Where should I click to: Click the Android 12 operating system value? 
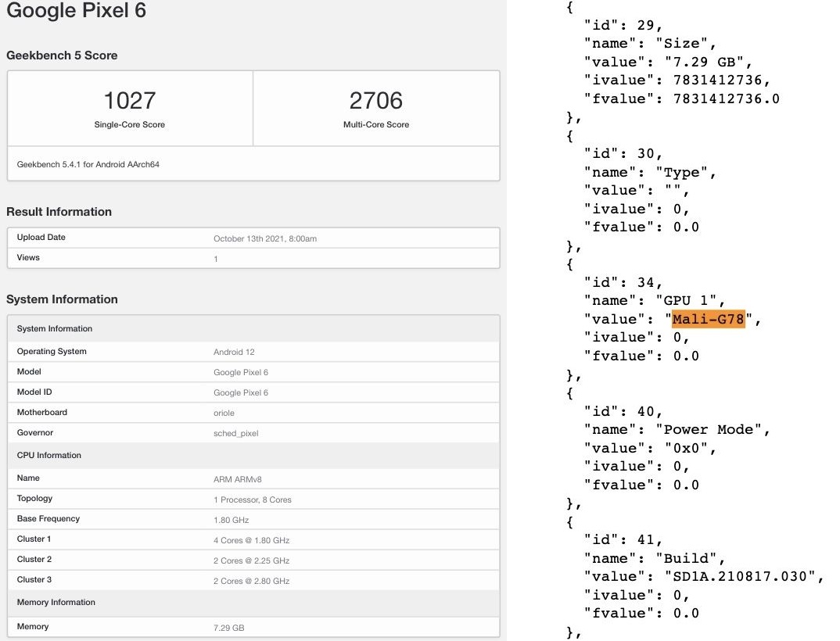pos(234,352)
